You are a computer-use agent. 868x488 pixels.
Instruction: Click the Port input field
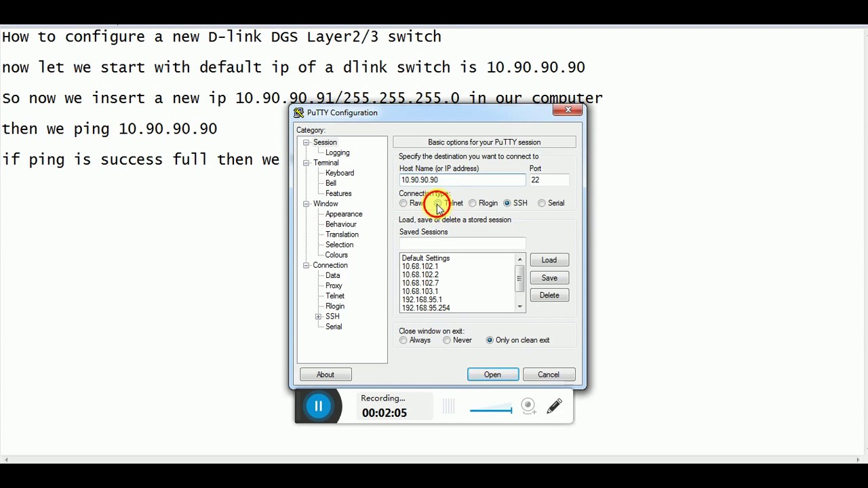549,180
